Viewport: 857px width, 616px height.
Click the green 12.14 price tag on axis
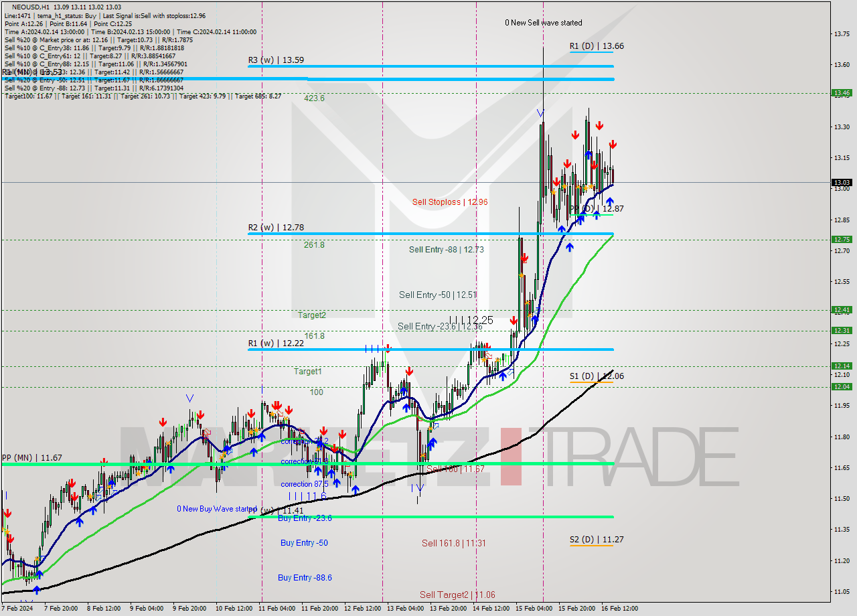pyautogui.click(x=842, y=366)
